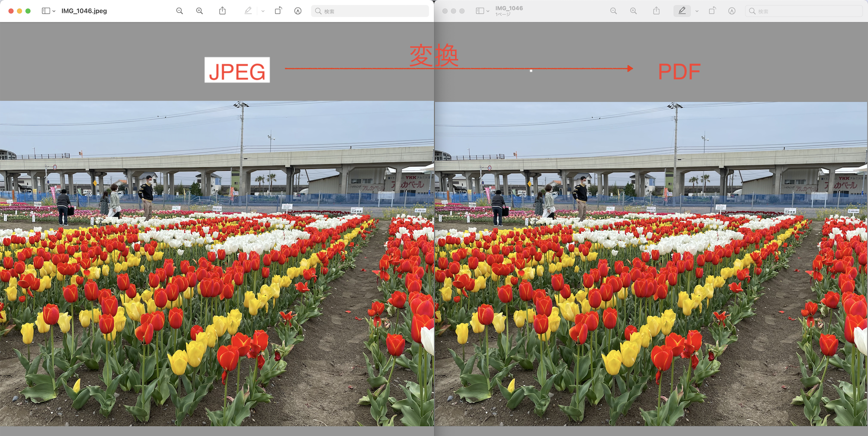
Task: Click the tulip photo page in PDF window
Action: [651, 264]
